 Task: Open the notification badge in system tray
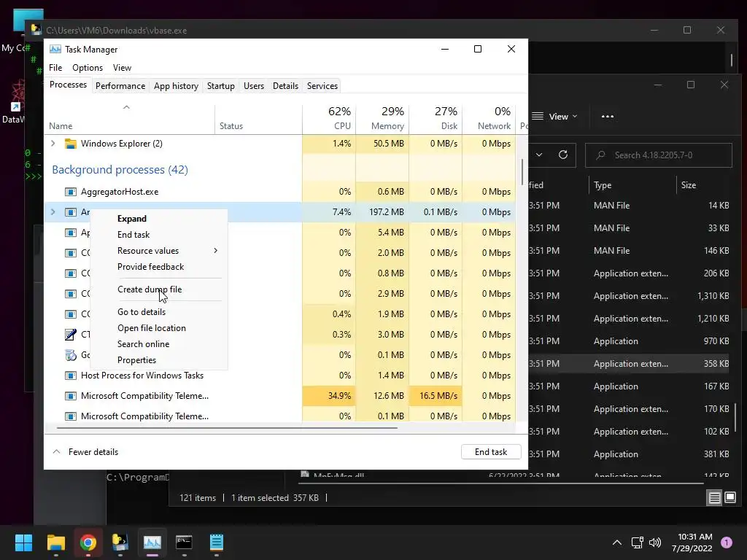click(x=727, y=542)
